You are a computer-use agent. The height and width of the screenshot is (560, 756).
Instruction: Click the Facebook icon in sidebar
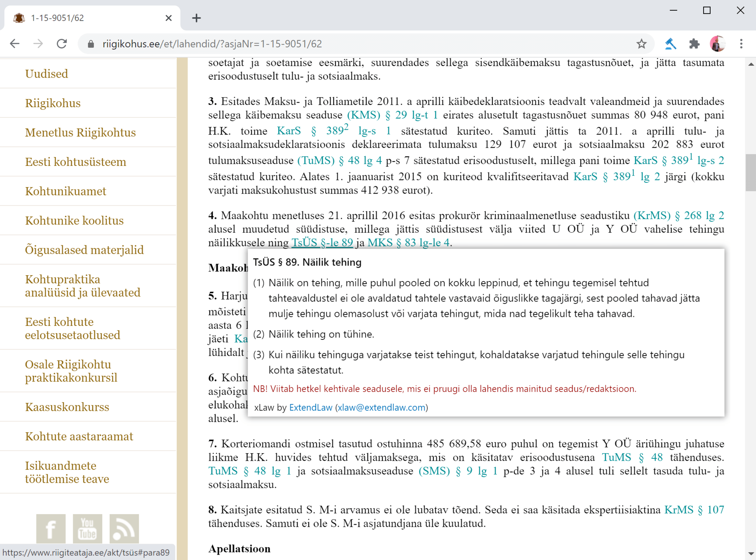pyautogui.click(x=51, y=529)
